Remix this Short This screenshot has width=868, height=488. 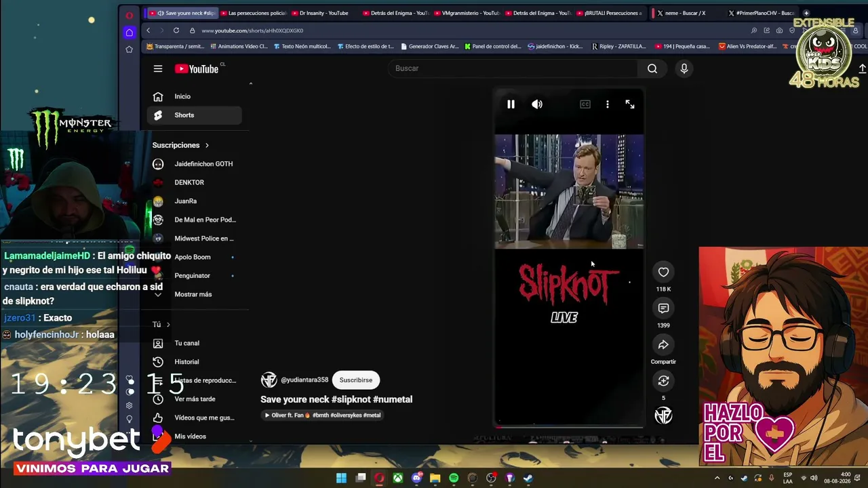663,381
